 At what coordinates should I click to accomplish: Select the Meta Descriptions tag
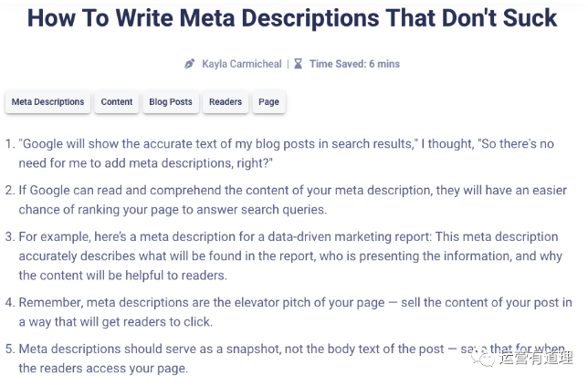point(47,102)
